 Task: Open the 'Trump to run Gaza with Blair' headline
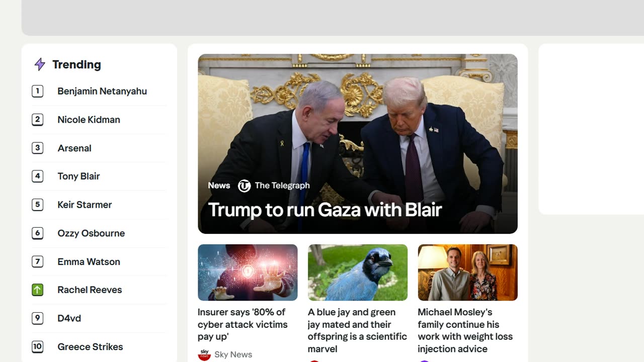click(325, 210)
